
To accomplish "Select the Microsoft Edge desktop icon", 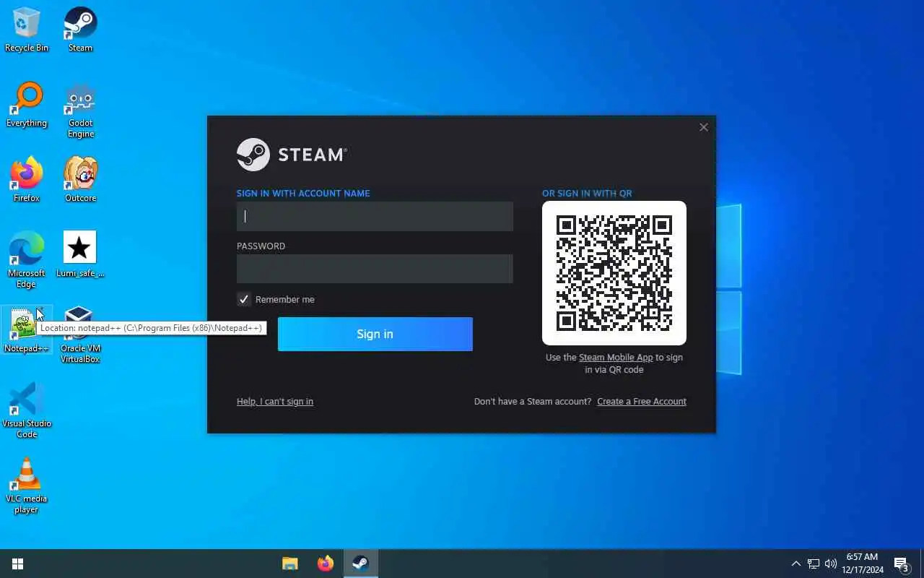I will (27, 260).
